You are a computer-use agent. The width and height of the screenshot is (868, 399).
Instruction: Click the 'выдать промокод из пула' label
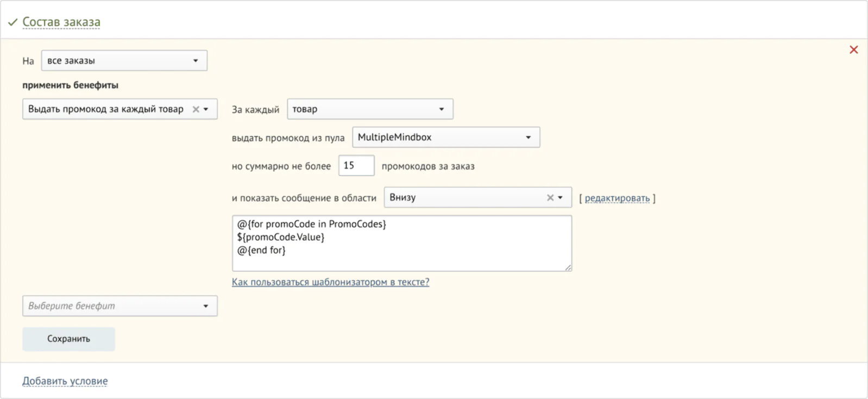288,138
